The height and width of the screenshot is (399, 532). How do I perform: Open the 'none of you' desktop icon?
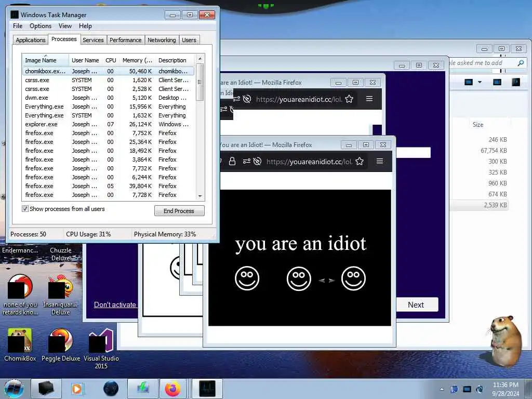20,295
